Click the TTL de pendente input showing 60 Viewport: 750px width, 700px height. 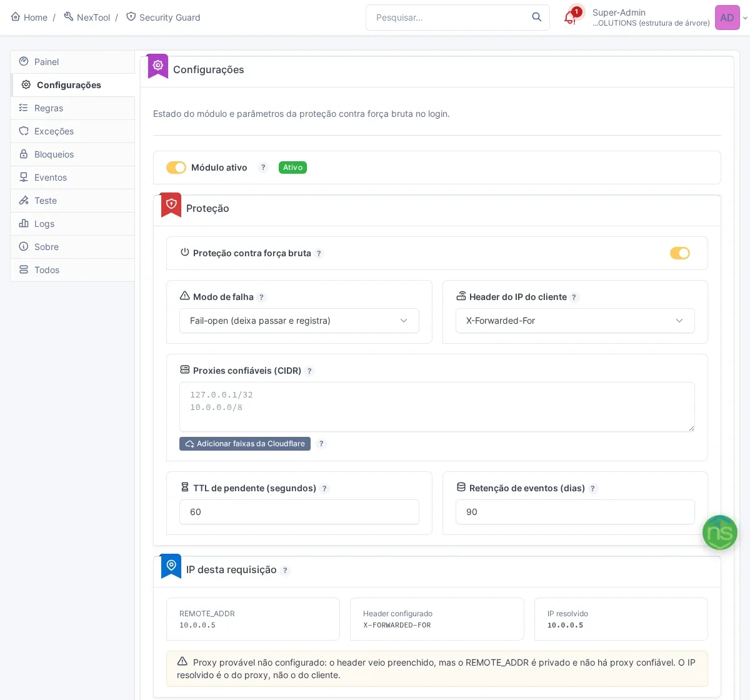(x=299, y=512)
